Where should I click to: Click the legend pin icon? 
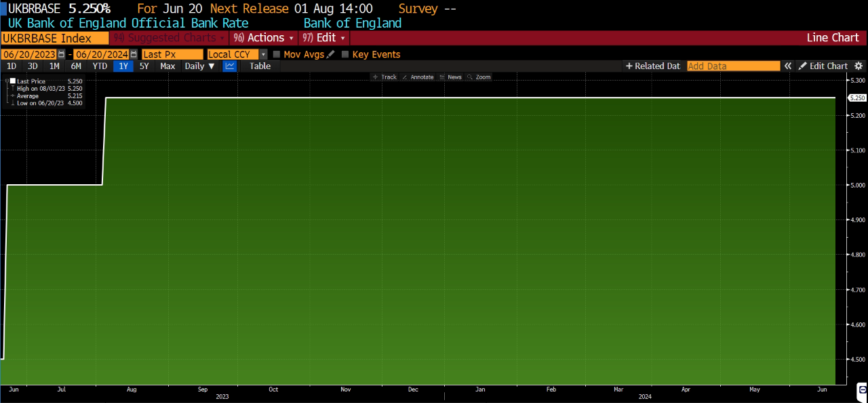click(x=6, y=81)
